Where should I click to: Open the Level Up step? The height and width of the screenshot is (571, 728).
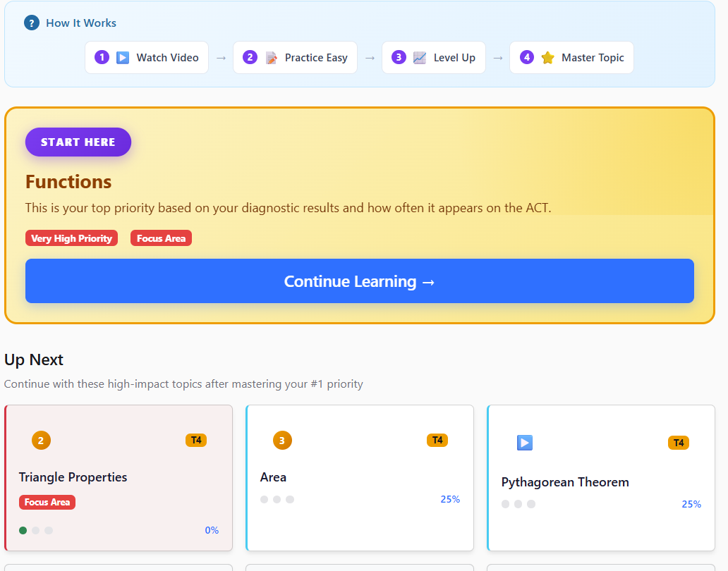tap(434, 58)
